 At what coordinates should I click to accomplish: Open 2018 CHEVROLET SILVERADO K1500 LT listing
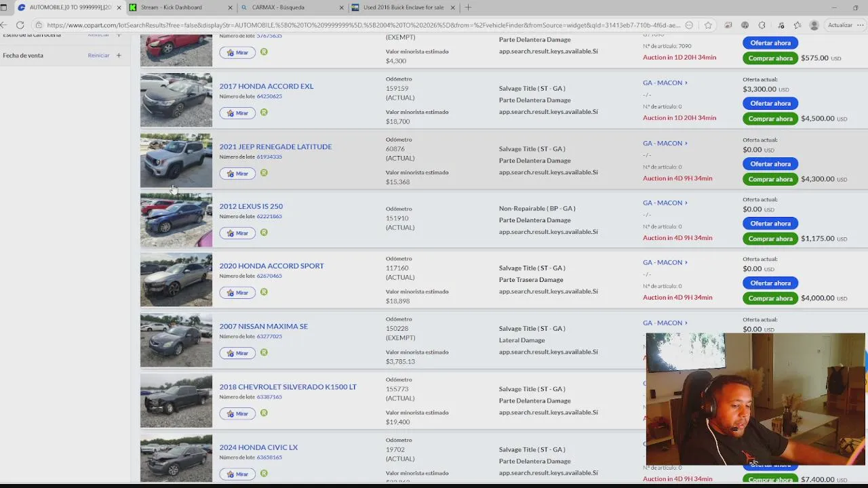click(288, 386)
